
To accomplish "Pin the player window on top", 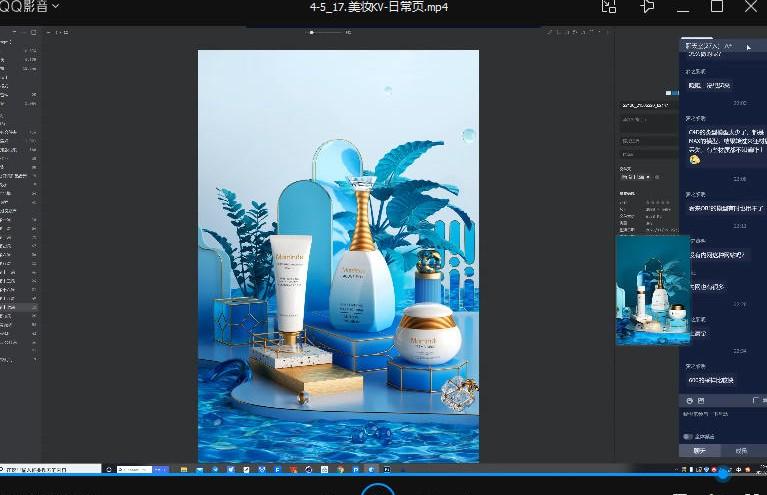I will click(647, 7).
